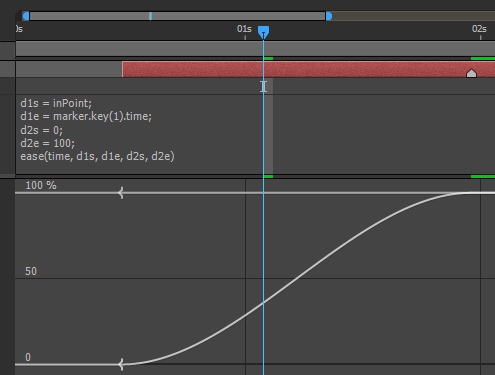The width and height of the screenshot is (495, 375).
Task: Click the 0 graph value label
Action: [x=28, y=357]
